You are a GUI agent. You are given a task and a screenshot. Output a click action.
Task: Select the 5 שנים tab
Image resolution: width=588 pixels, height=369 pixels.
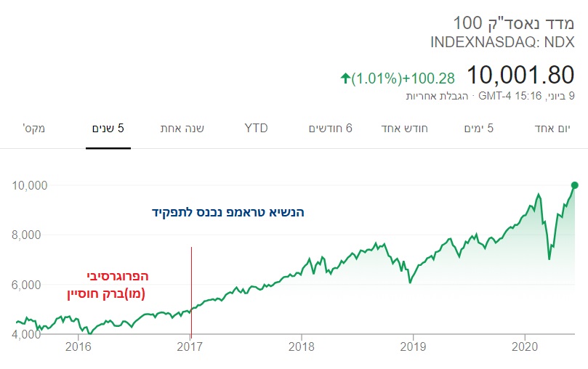[108, 129]
